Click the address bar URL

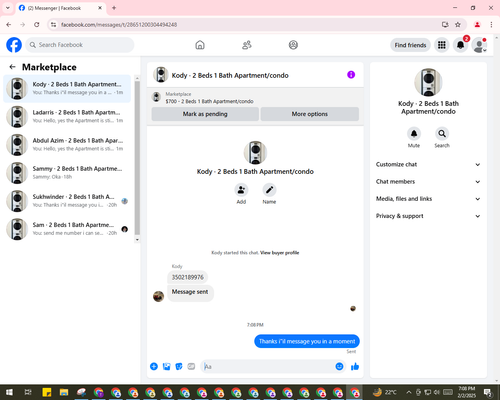(x=119, y=25)
